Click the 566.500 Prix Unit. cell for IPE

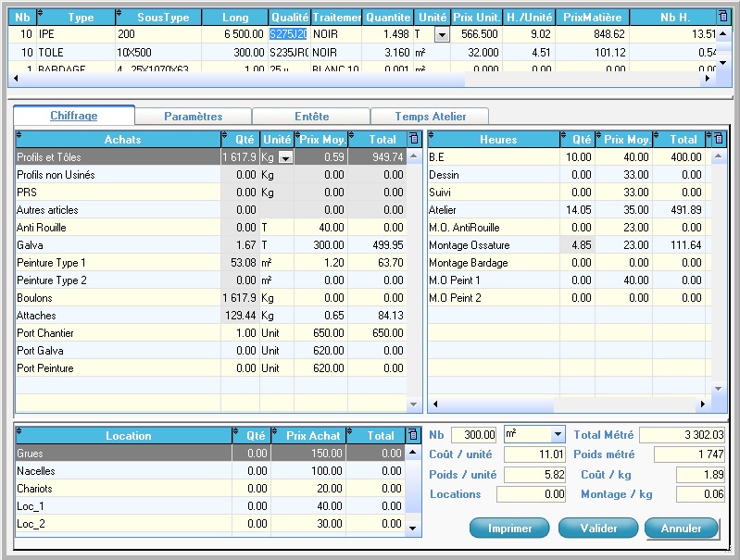[477, 34]
